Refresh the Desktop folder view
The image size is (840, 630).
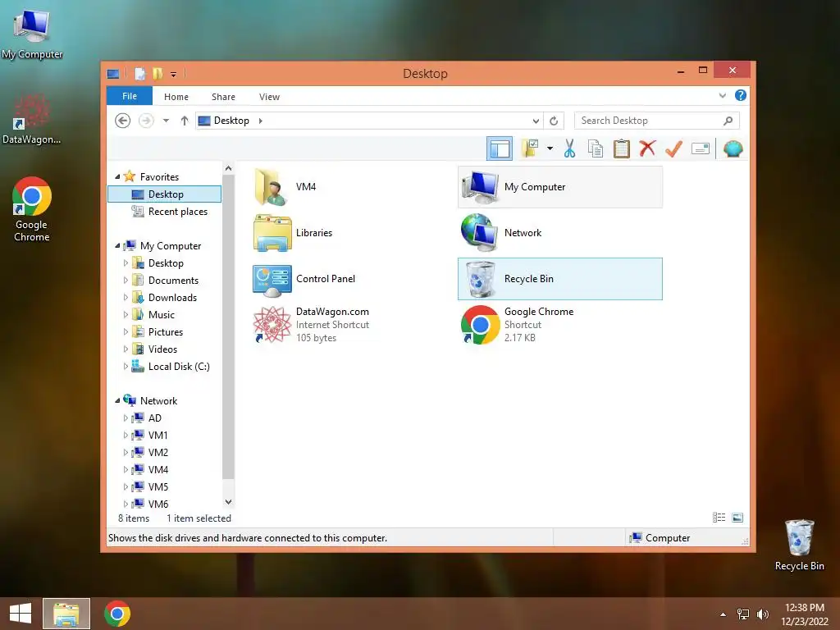coord(554,121)
